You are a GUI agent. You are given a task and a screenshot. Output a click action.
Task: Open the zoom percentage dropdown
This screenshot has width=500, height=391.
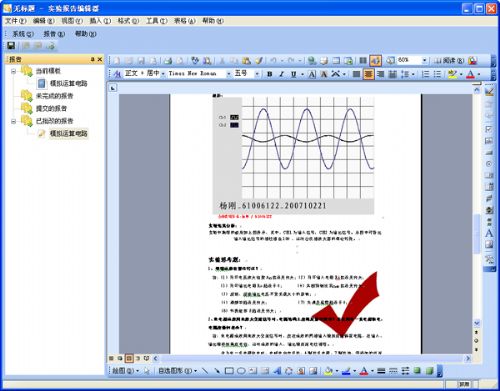pos(424,60)
